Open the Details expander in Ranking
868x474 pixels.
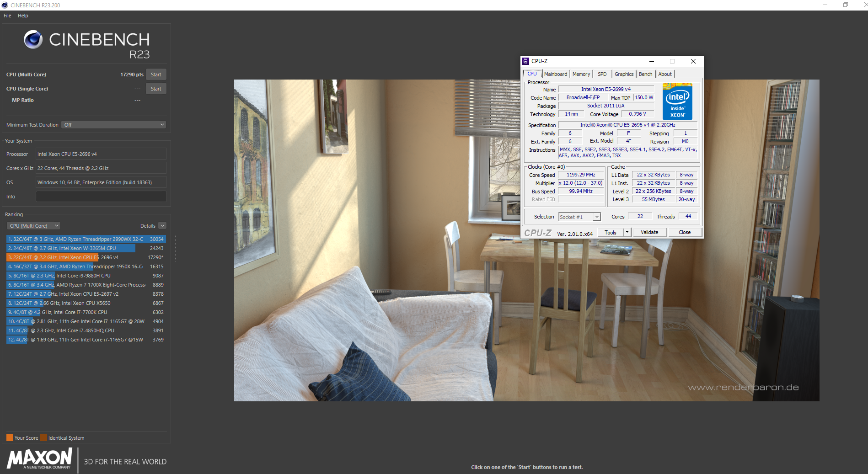(162, 226)
